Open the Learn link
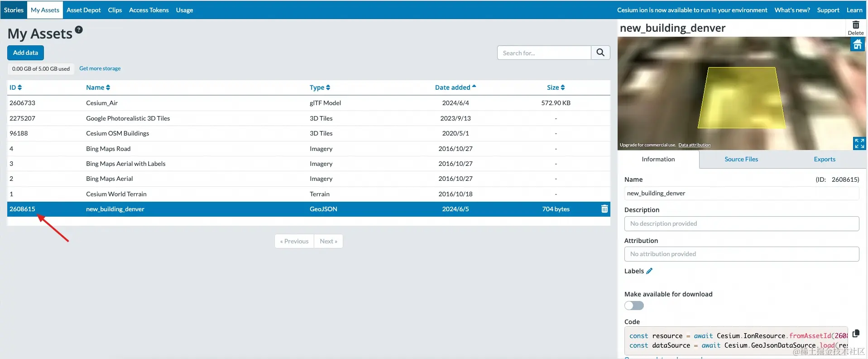Image resolution: width=868 pixels, height=359 pixels. [x=854, y=10]
